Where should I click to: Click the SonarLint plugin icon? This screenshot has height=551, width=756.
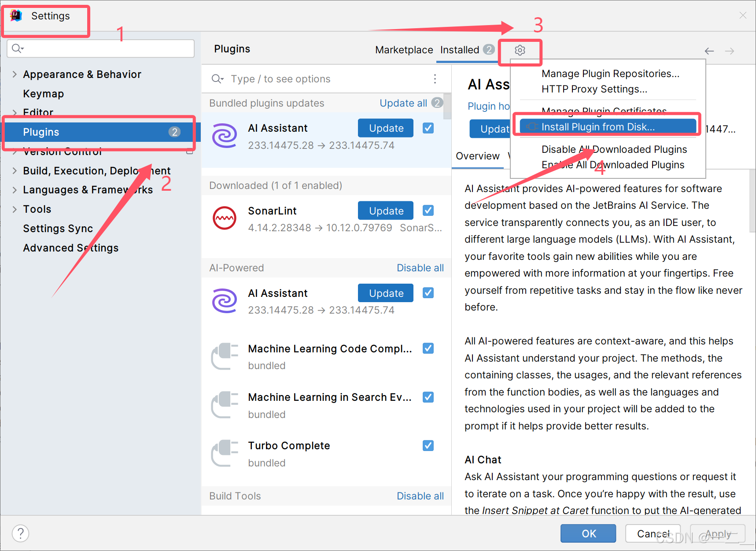pyautogui.click(x=225, y=218)
